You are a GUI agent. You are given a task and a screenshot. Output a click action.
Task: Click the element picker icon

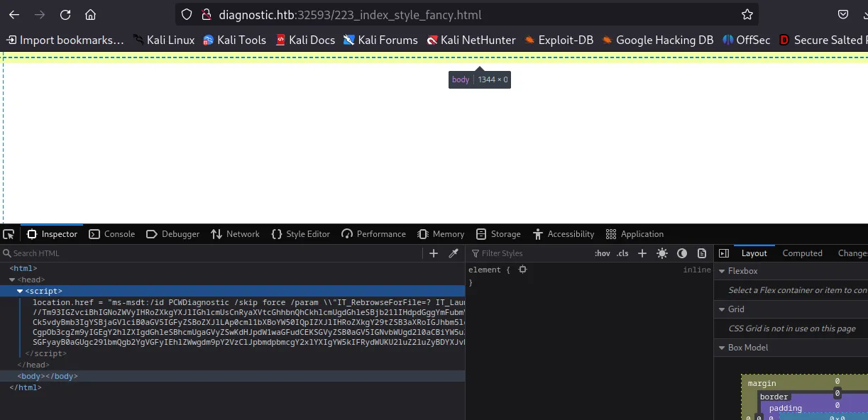click(9, 234)
